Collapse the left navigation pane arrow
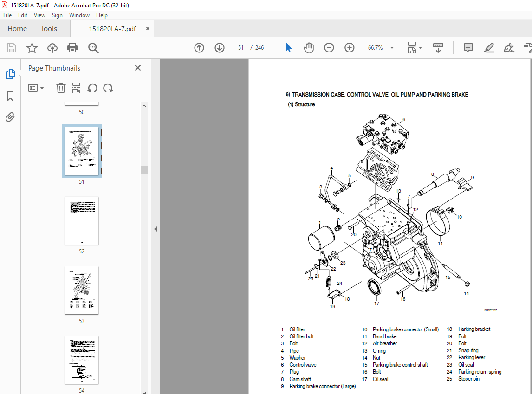The width and height of the screenshot is (532, 394). pos(156,229)
